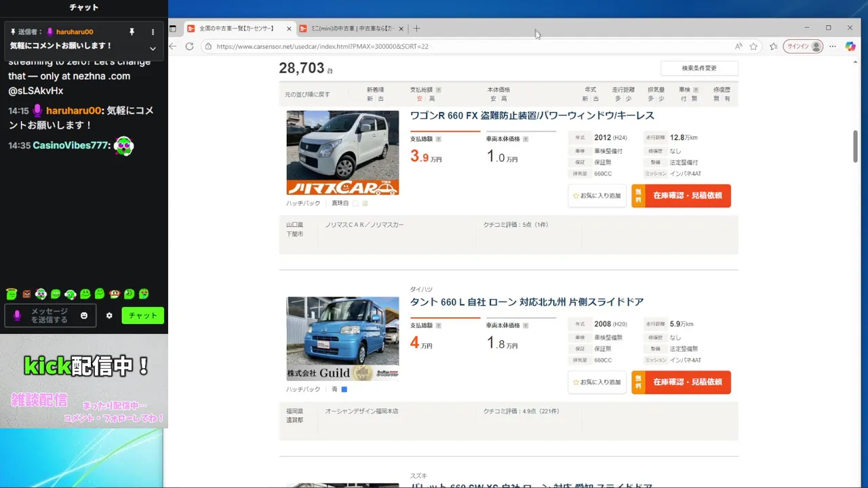
Task: Switch to ミニ(mini)の中古車 tab
Action: point(353,28)
